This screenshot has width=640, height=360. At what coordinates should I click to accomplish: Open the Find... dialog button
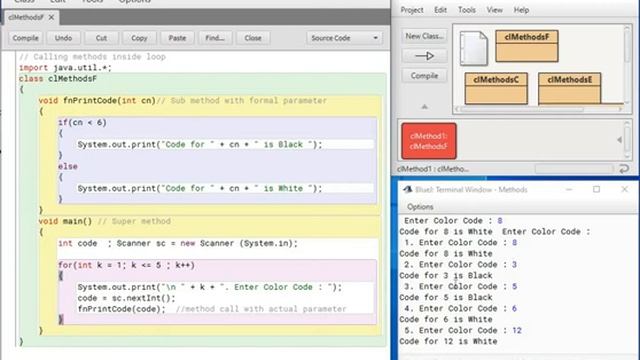coord(215,38)
